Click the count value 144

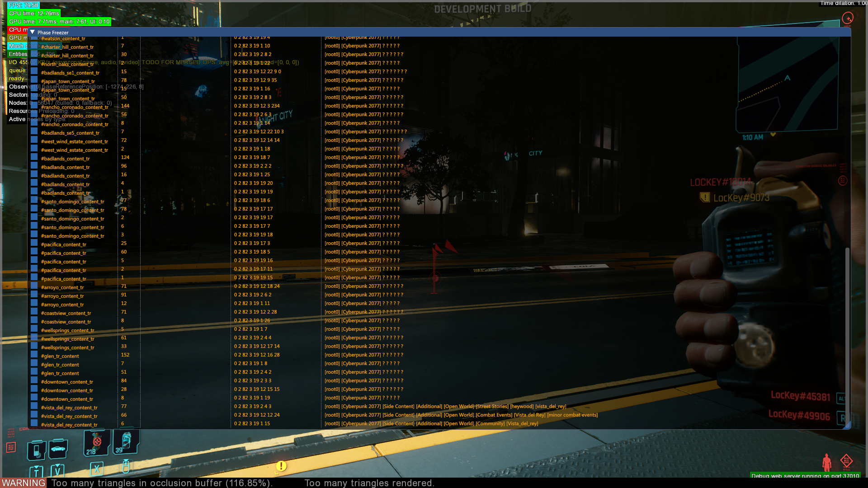click(125, 106)
